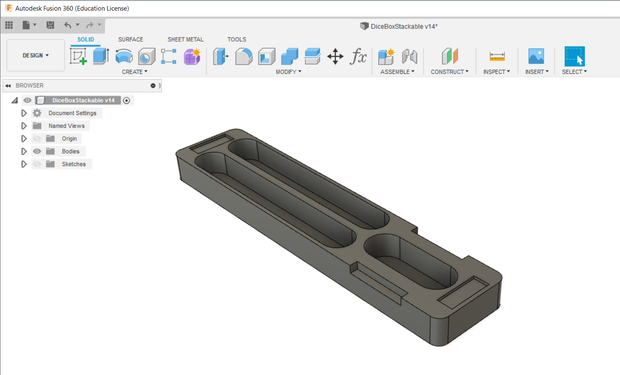Hide the Bodies folder visibility eye
620x375 pixels.
[x=37, y=151]
